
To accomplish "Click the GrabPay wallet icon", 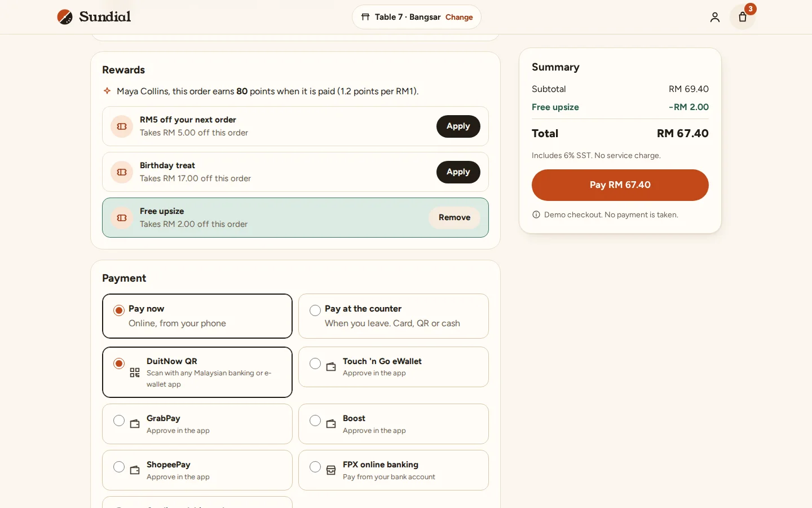I will (135, 424).
